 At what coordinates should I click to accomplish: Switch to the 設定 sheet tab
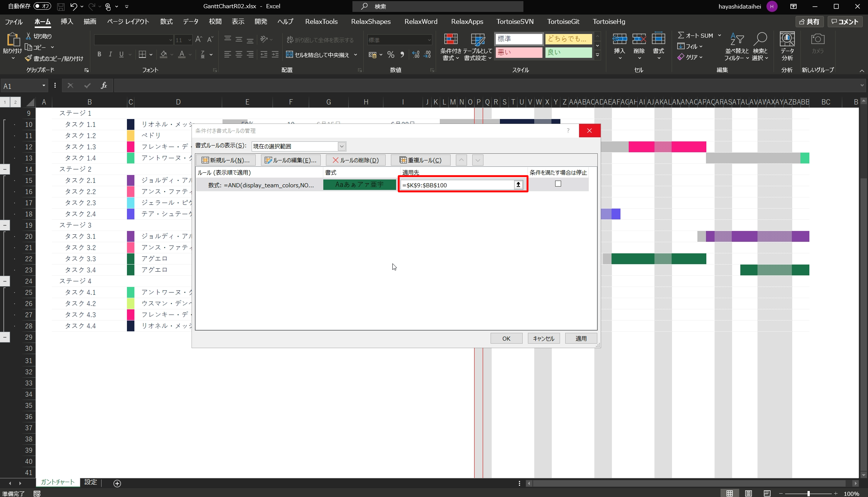[x=90, y=482]
